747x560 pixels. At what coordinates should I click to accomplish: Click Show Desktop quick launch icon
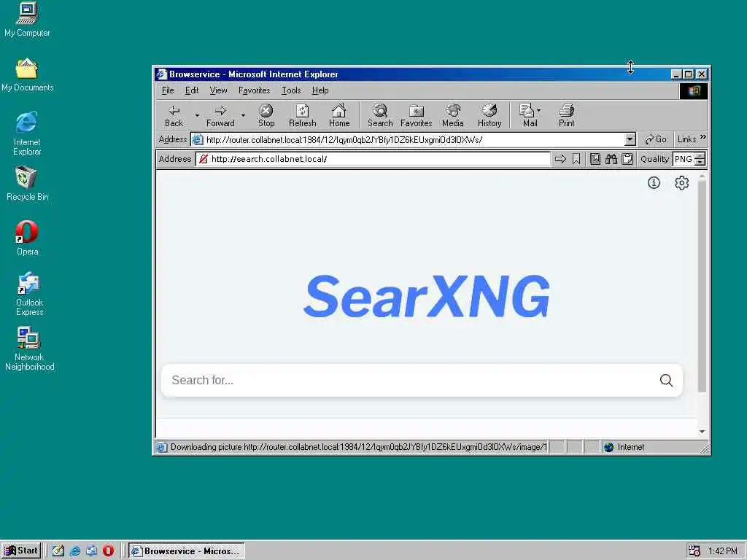(58, 551)
